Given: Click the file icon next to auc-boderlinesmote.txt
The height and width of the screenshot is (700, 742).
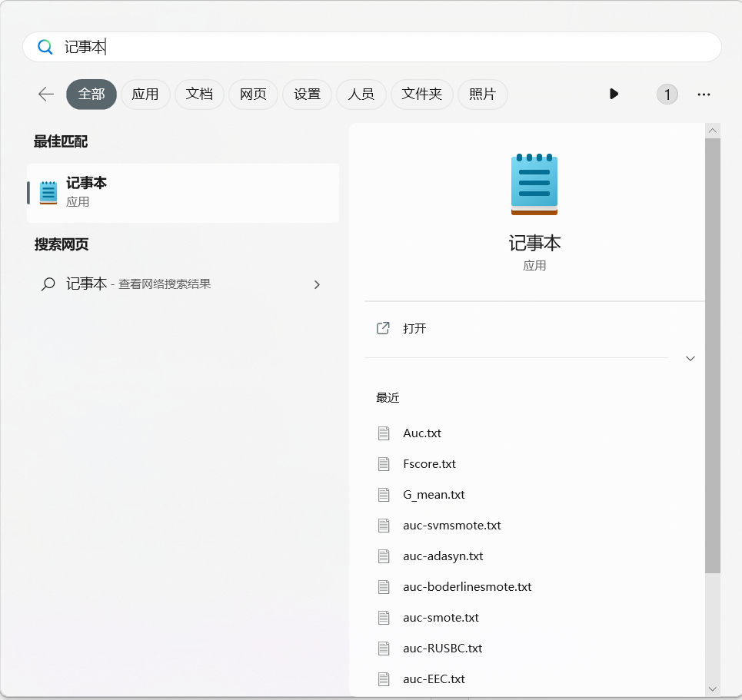Looking at the screenshot, I should [x=384, y=587].
